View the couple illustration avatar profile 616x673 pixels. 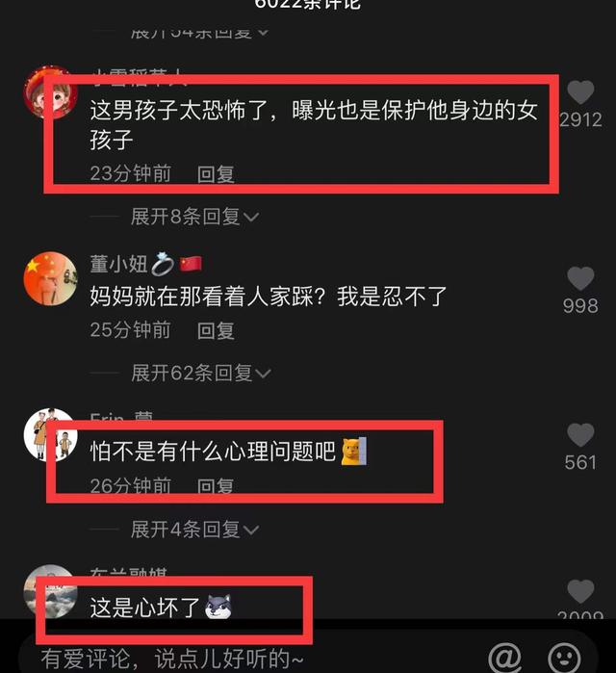coord(50,435)
